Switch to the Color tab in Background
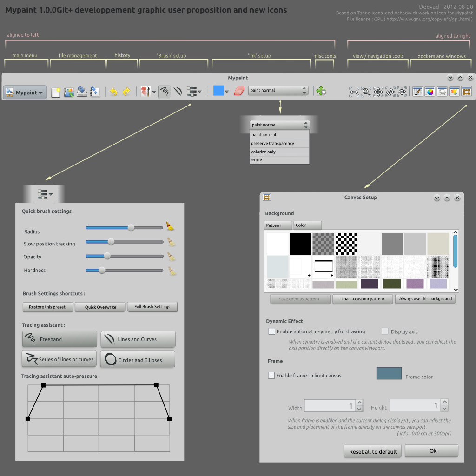 tap(307, 225)
